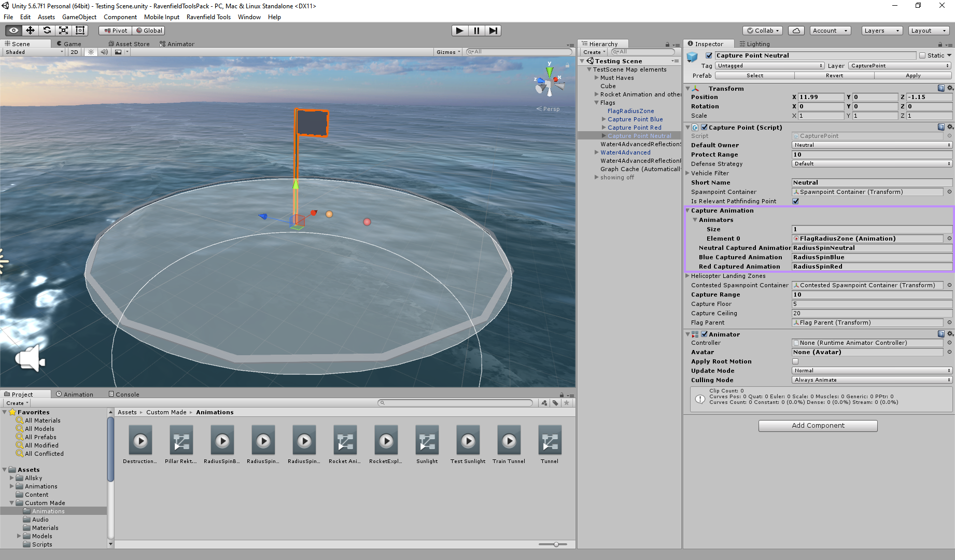This screenshot has width=955, height=560.
Task: Open the Layers dropdown
Action: click(881, 31)
